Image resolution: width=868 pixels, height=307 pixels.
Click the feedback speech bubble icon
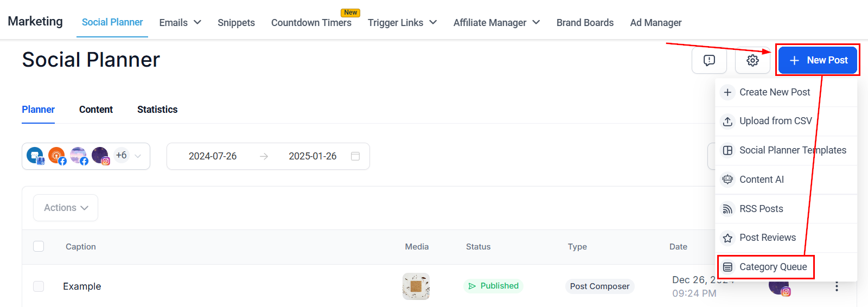pyautogui.click(x=709, y=60)
